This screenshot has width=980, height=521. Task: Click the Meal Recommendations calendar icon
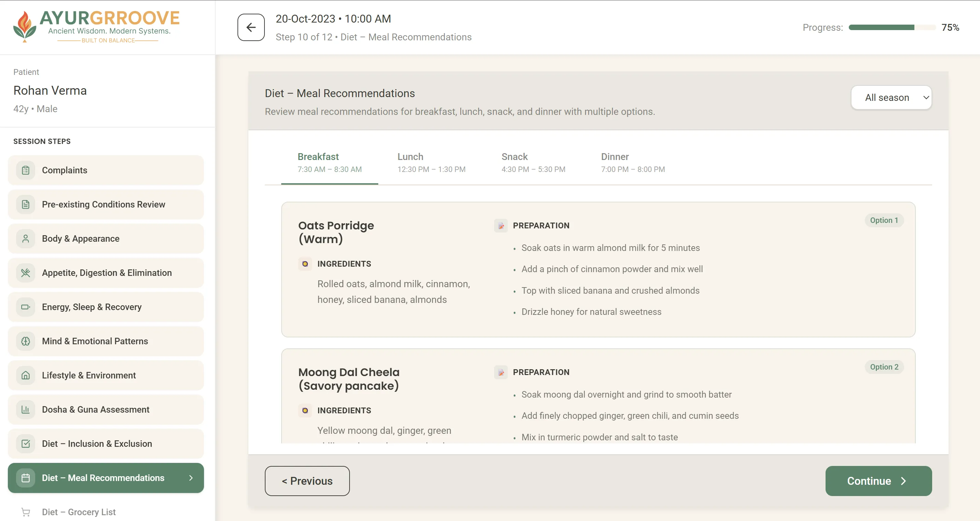tap(26, 478)
